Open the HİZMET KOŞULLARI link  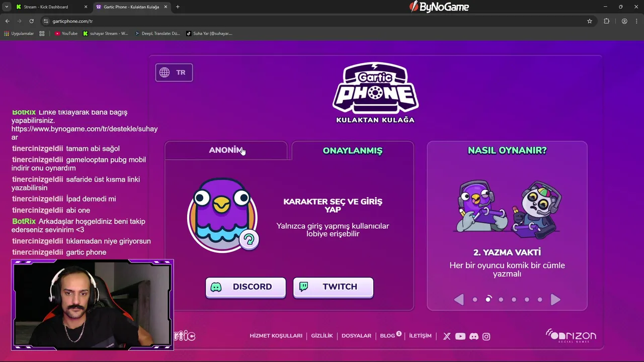click(276, 336)
